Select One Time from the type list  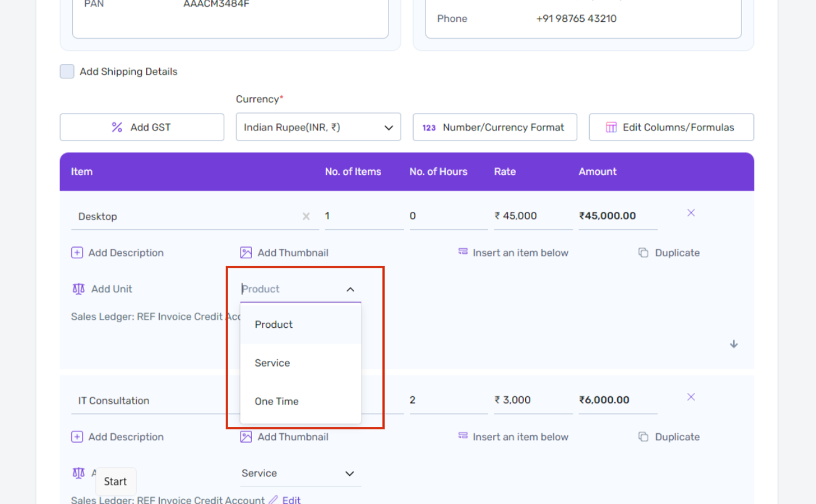pyautogui.click(x=301, y=401)
